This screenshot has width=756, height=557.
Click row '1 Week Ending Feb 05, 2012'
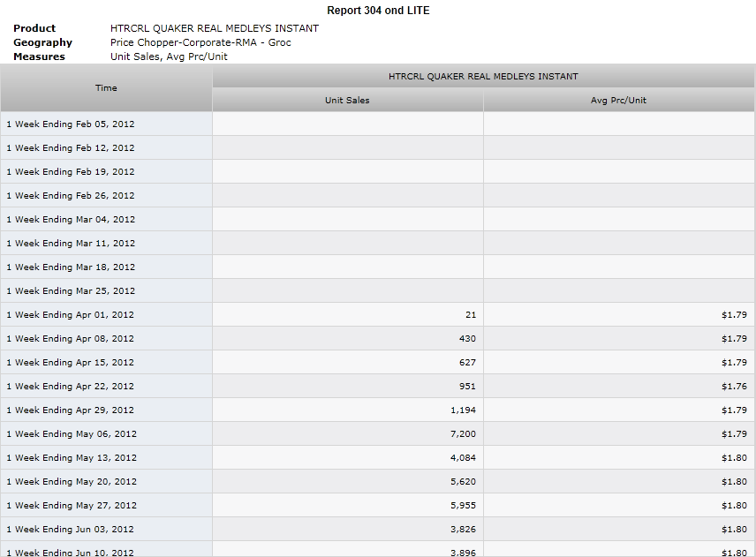[377, 124]
